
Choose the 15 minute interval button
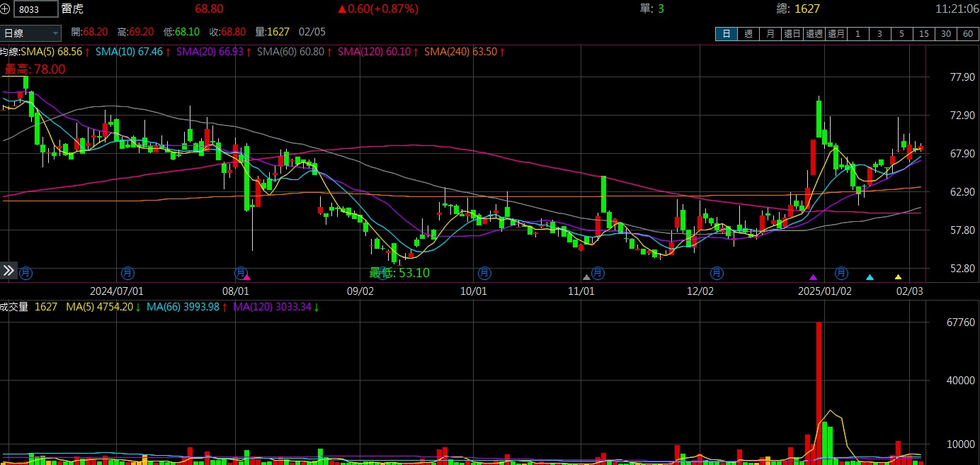[924, 33]
